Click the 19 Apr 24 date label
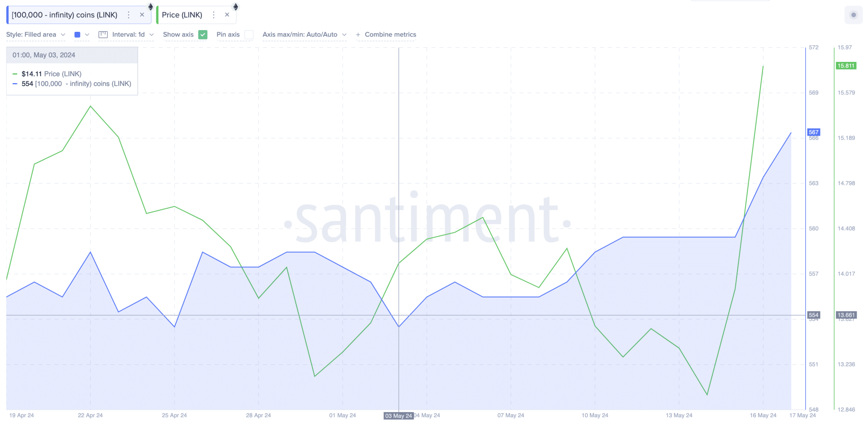Viewport: 868px width, 427px height. point(22,416)
